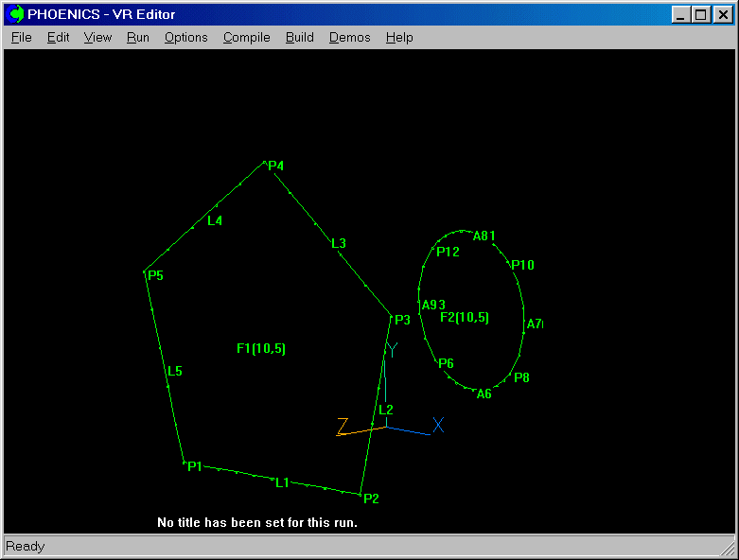The image size is (739, 560).
Task: Open the Build menu
Action: pos(299,38)
